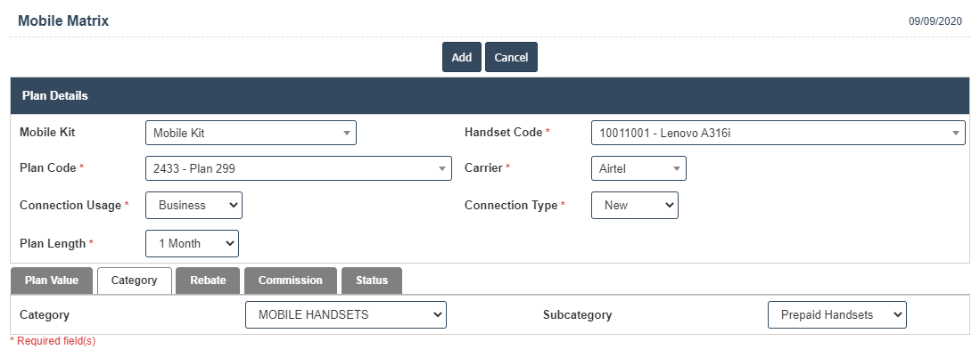Change the Carrier from Airtel

638,168
